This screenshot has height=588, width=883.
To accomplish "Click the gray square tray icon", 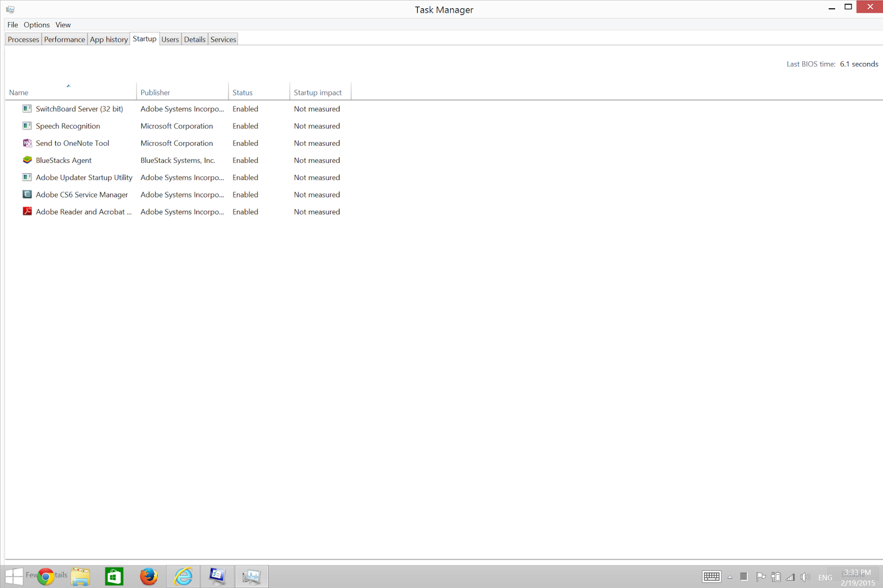I will (744, 576).
